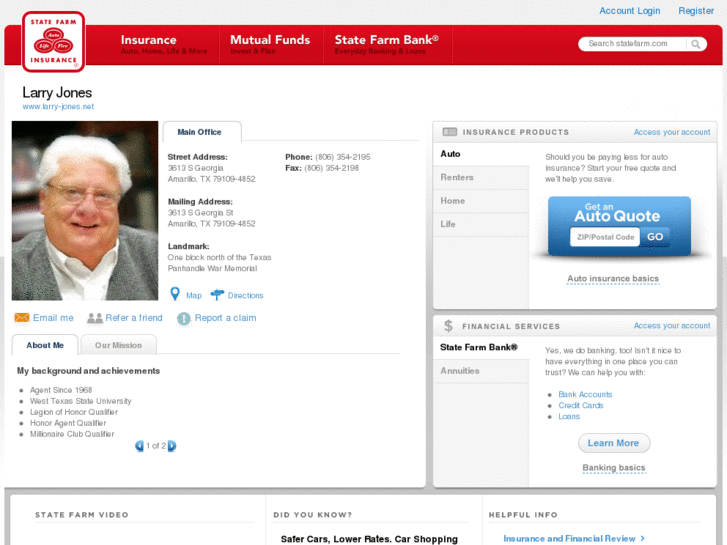727x545 pixels.
Task: Click the Directions link
Action: (245, 295)
